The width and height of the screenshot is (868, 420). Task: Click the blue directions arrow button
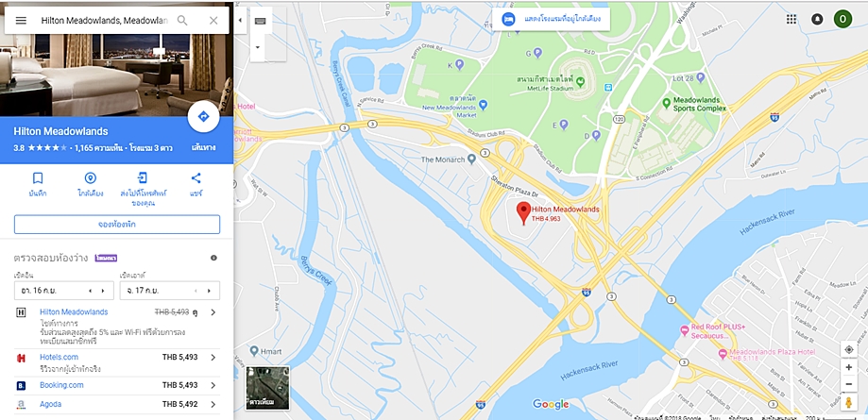pyautogui.click(x=203, y=117)
